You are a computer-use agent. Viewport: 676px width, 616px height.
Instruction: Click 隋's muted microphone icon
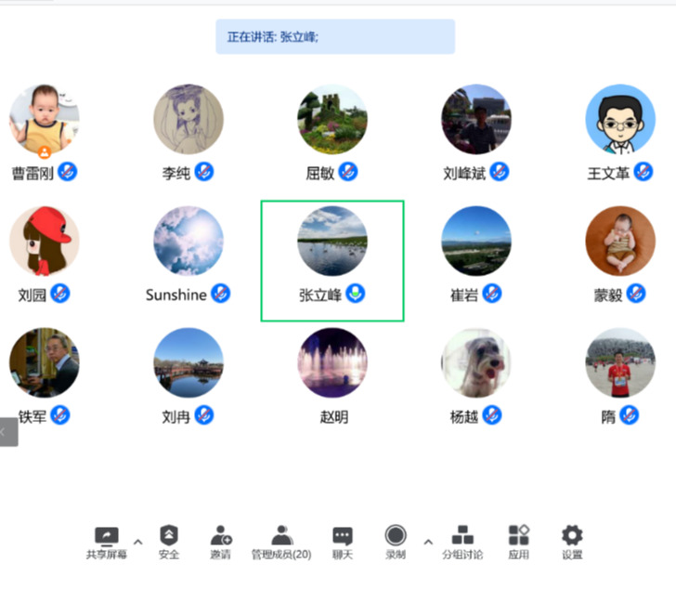click(629, 415)
